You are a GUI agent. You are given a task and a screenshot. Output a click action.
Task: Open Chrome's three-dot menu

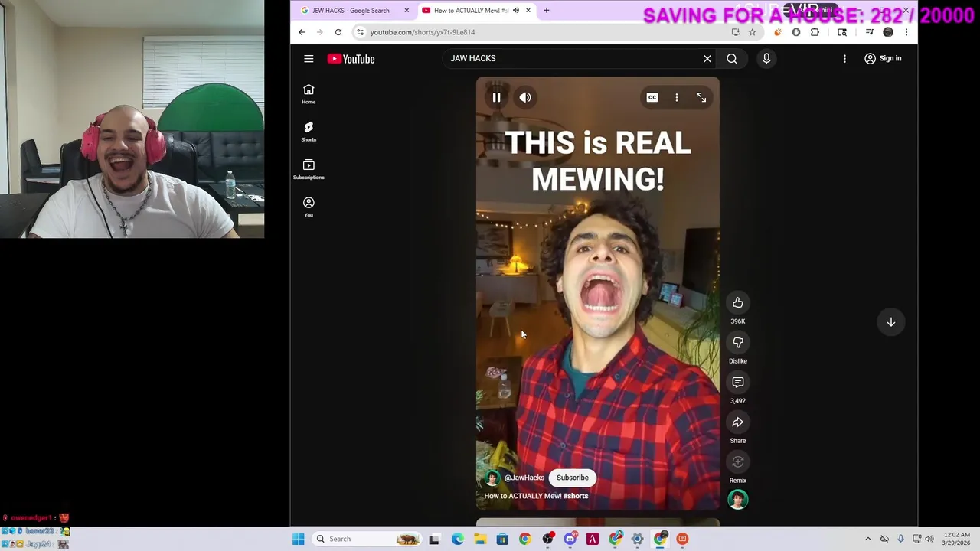(906, 32)
